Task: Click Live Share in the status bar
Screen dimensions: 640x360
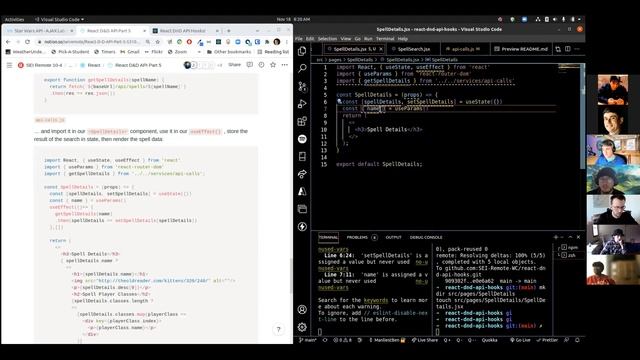Action: (x=424, y=340)
